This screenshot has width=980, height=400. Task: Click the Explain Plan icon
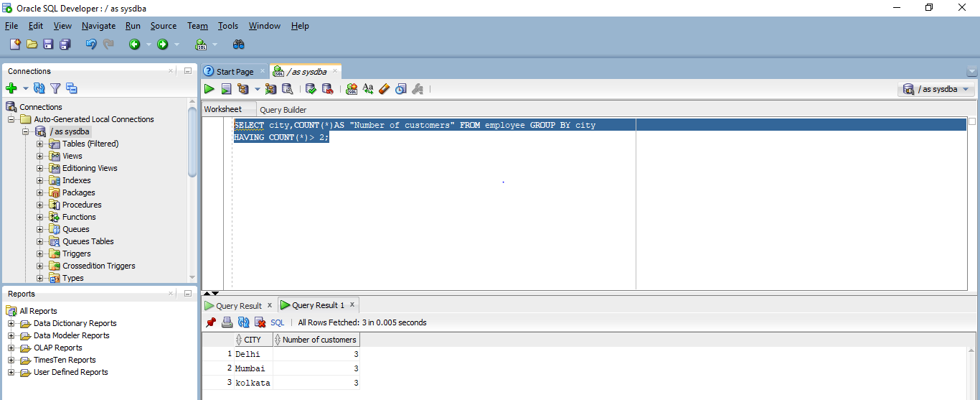click(243, 89)
